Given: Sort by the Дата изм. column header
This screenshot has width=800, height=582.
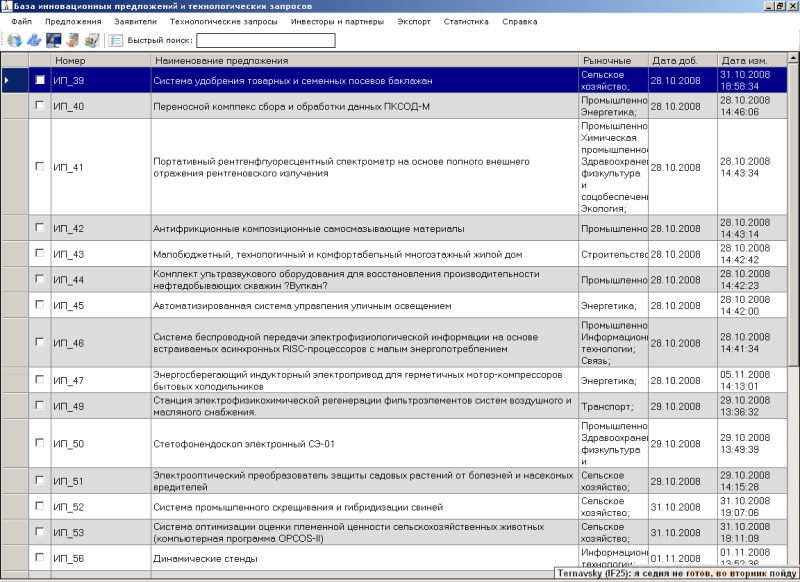Looking at the screenshot, I should click(753, 60).
